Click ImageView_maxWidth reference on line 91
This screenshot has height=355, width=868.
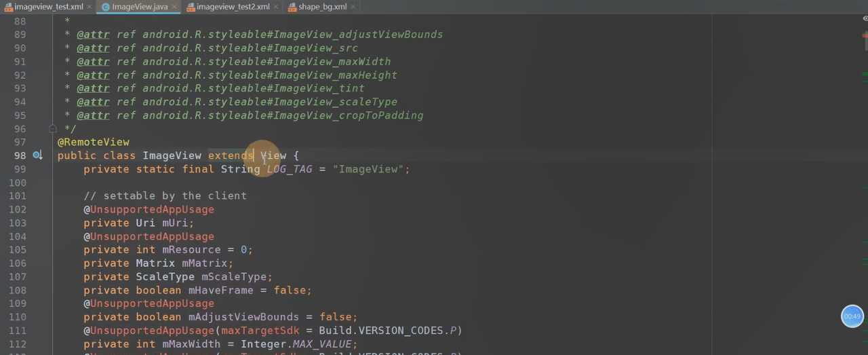[332, 62]
